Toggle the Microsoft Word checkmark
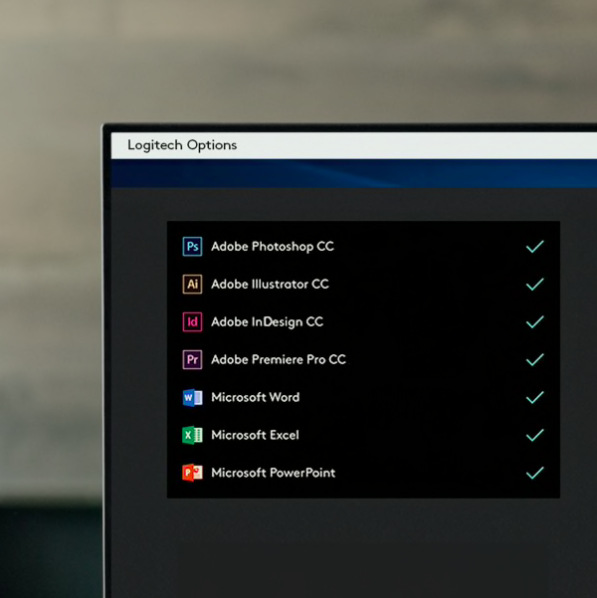The width and height of the screenshot is (597, 598). (x=535, y=397)
